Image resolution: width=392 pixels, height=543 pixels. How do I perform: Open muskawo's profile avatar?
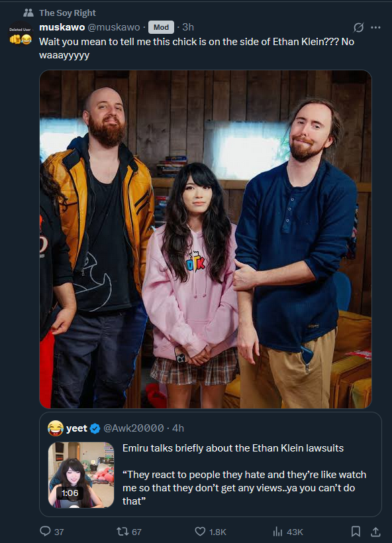coord(21,34)
